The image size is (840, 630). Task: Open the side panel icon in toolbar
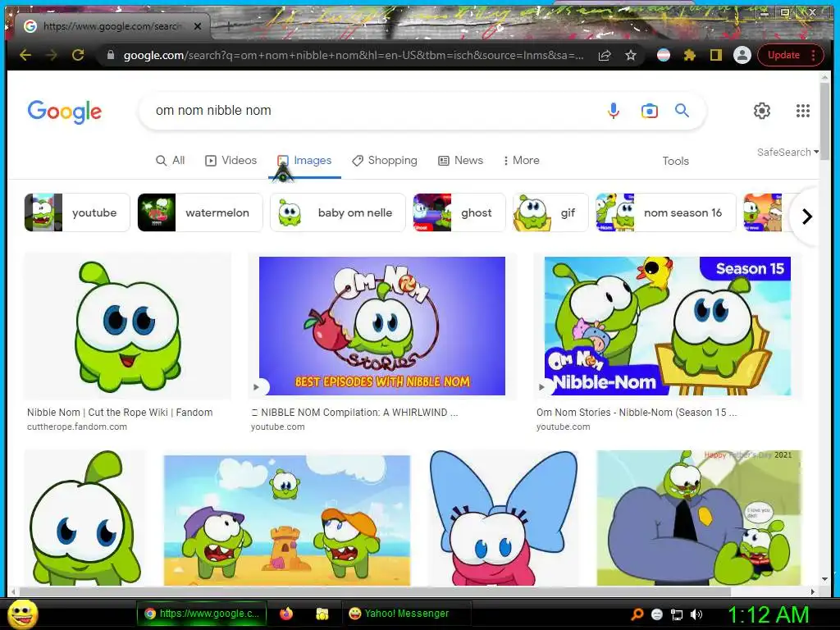715,55
